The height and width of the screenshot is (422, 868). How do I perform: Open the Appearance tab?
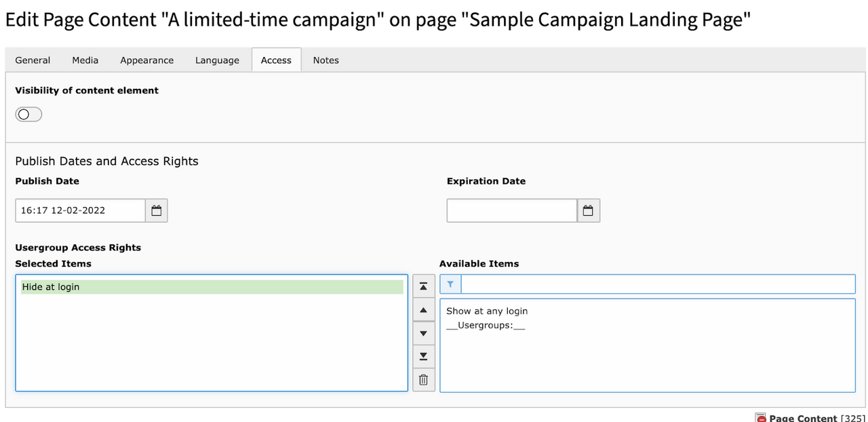pos(146,60)
